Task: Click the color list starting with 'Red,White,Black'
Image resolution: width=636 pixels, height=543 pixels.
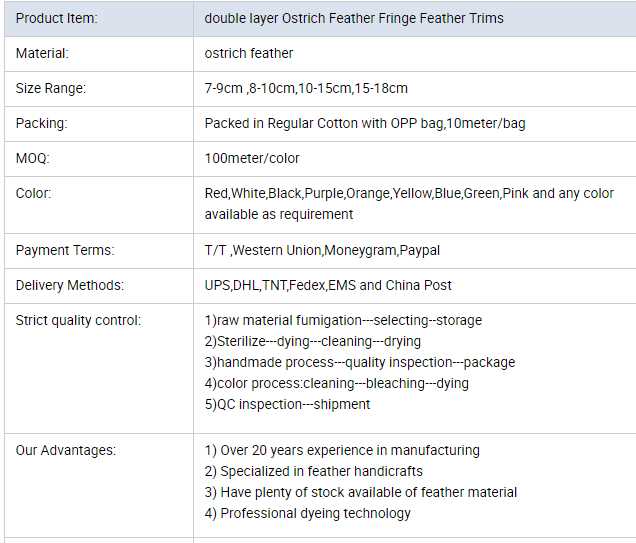Action: pyautogui.click(x=409, y=193)
